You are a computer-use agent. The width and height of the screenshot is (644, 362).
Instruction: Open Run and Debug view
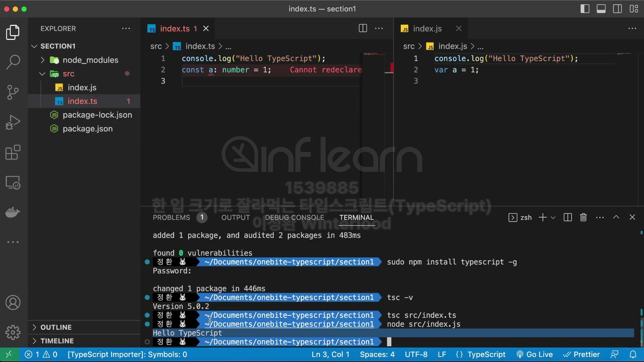coord(13,122)
